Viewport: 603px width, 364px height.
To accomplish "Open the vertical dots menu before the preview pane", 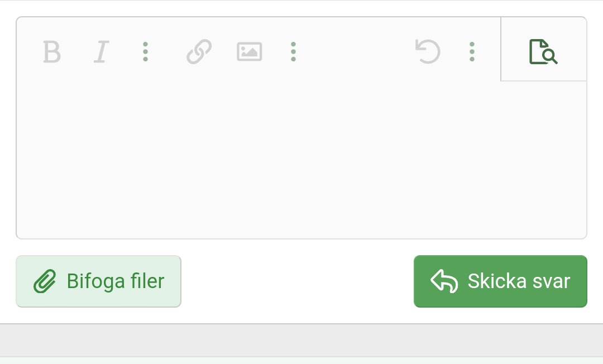I will pos(472,51).
